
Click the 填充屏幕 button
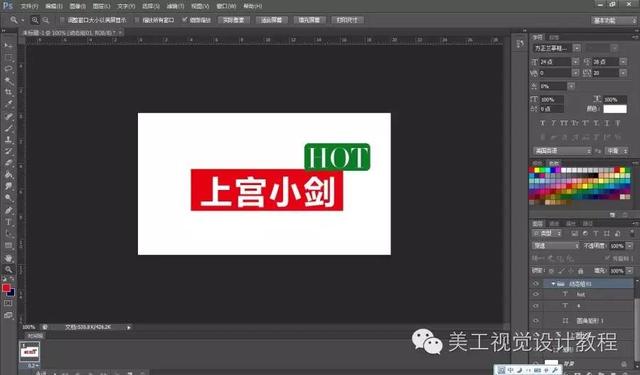pyautogui.click(x=309, y=20)
